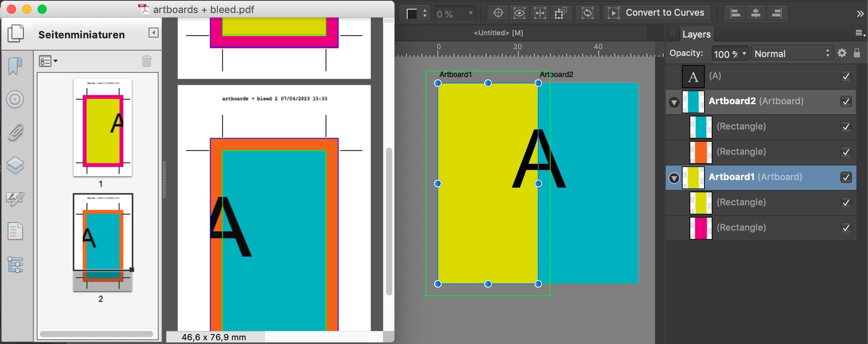The image size is (868, 344).
Task: Open the page thumbnails panel icon in Acrobat
Action: (x=16, y=33)
